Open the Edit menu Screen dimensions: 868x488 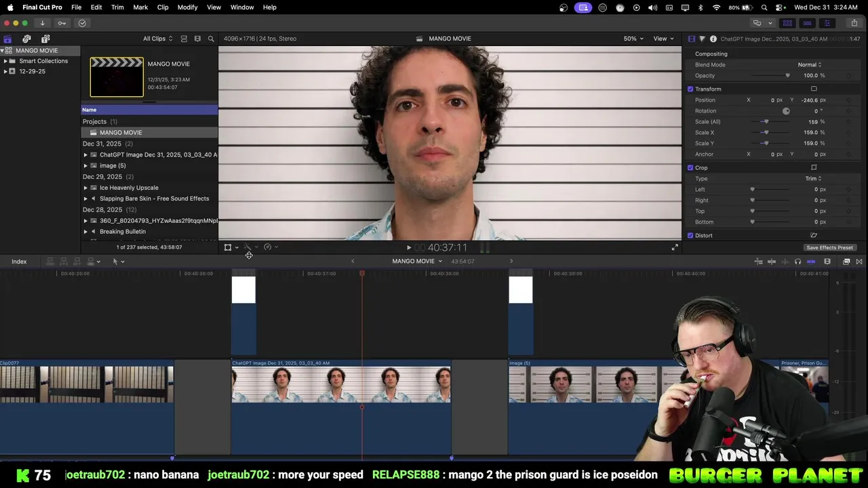coord(96,7)
